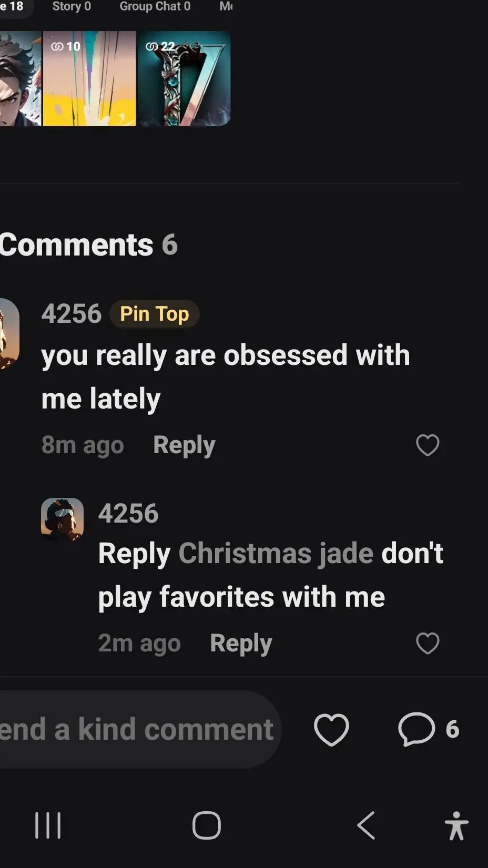This screenshot has height=868, width=488.
Task: Open the thumbnail with 22 chats
Action: (184, 79)
